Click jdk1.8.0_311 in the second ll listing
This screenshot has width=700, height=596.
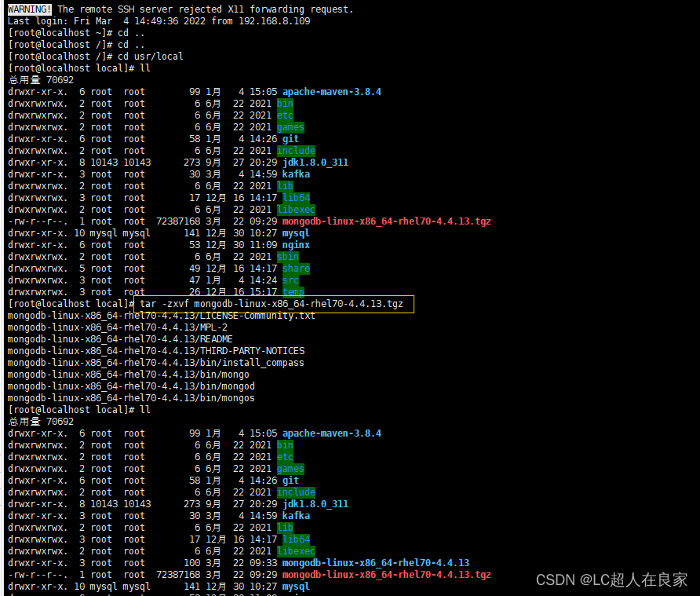315,504
